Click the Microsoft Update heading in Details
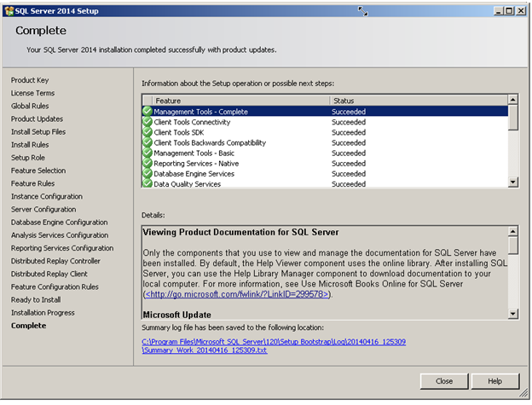532x405 pixels. tap(177, 315)
